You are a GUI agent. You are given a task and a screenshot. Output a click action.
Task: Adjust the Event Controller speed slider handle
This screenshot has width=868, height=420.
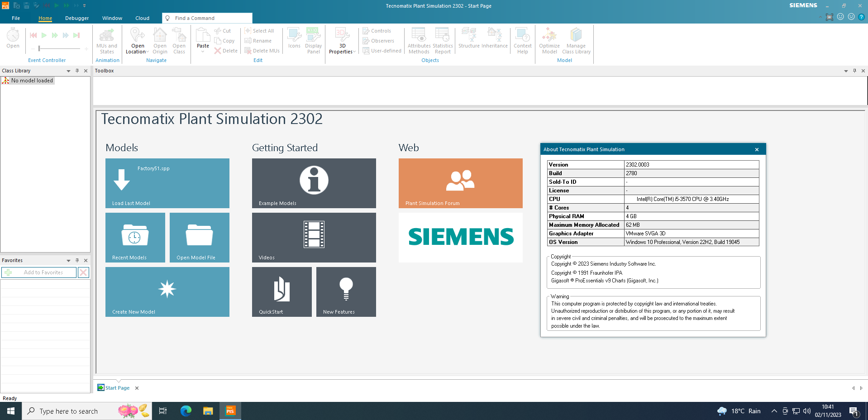pyautogui.click(x=39, y=48)
